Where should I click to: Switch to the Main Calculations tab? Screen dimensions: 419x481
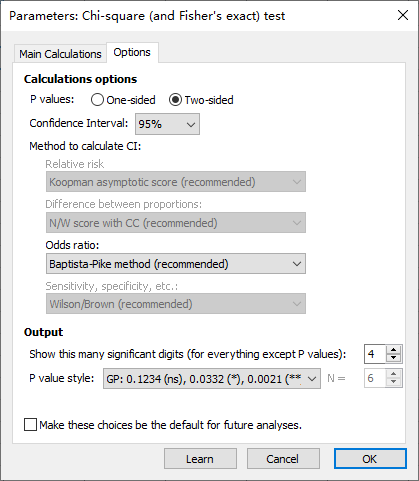point(60,54)
